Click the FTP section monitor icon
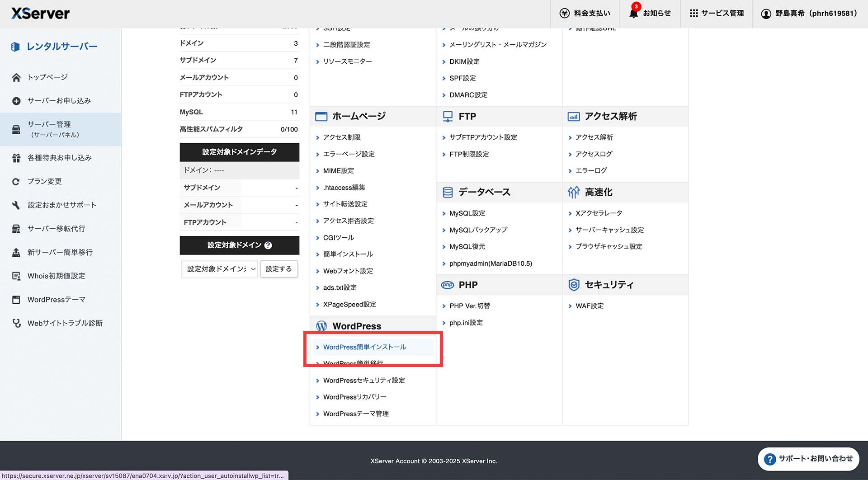The width and height of the screenshot is (868, 480). click(448, 117)
